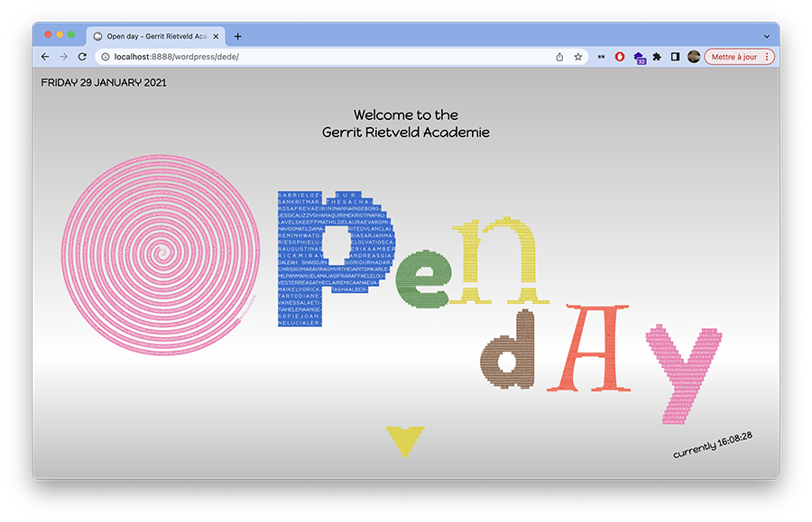Click the pink letter y
This screenshot has height=522, width=812.
pos(683,376)
